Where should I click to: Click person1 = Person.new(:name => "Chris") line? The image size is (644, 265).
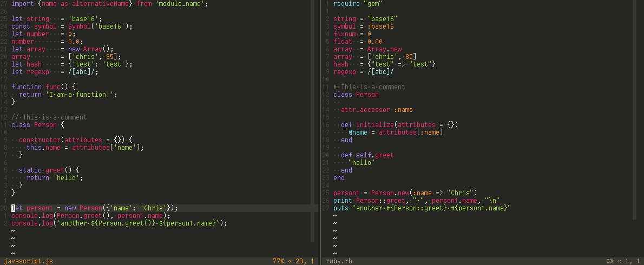pyautogui.click(x=405, y=193)
